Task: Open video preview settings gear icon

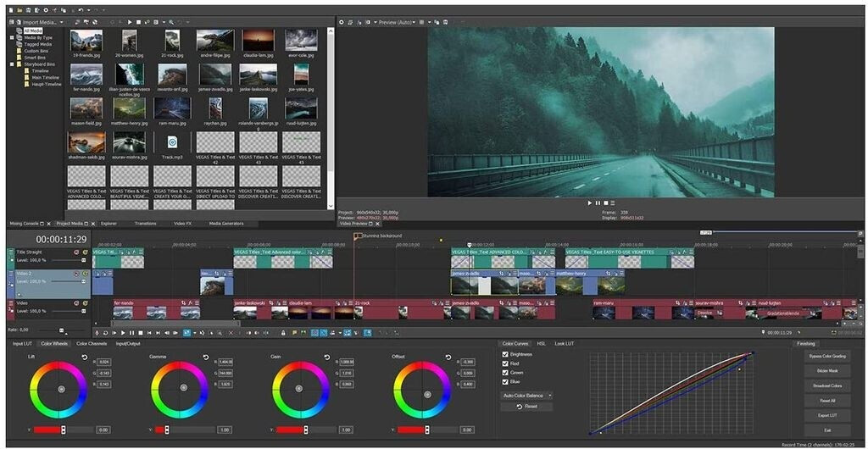Action: pyautogui.click(x=341, y=22)
